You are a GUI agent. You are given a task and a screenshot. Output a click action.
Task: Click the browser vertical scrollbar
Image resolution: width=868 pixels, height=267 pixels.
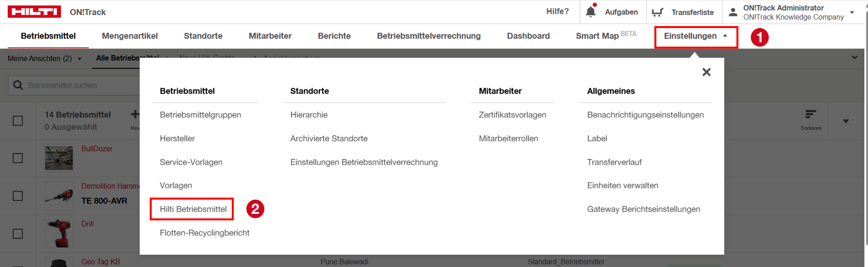[x=866, y=128]
